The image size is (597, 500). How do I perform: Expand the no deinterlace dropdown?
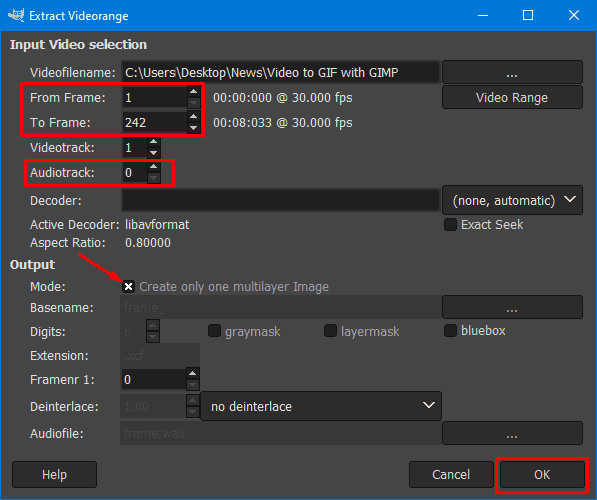point(321,406)
